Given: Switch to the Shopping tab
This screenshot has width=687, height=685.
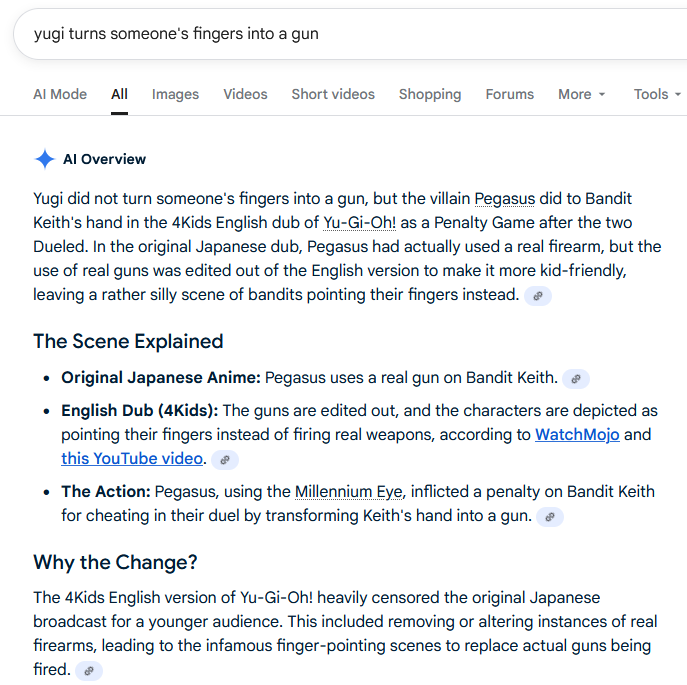Looking at the screenshot, I should coord(430,94).
